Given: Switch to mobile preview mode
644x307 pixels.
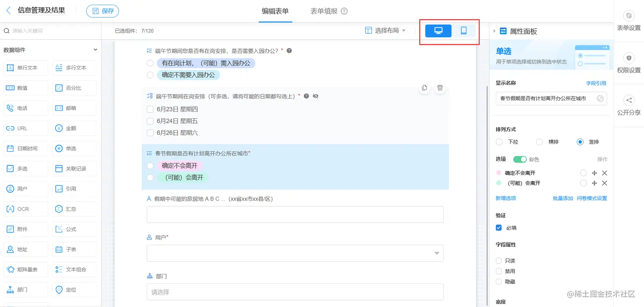Looking at the screenshot, I should pos(464,31).
